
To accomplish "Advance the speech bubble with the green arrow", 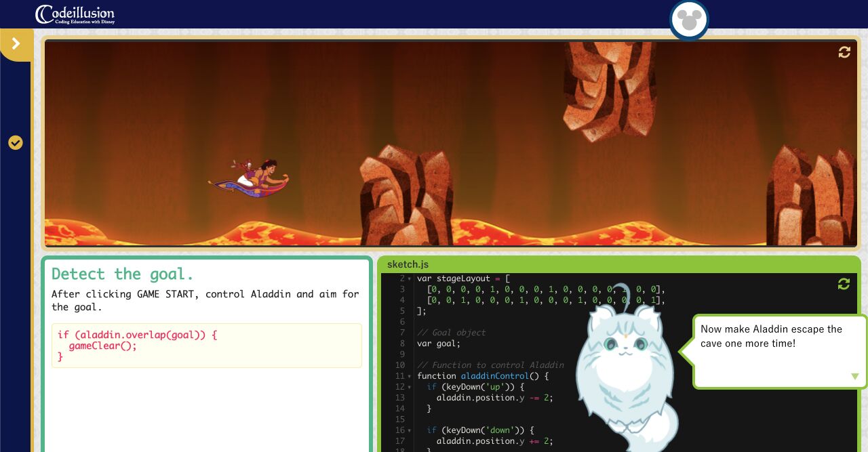I will coord(854,377).
